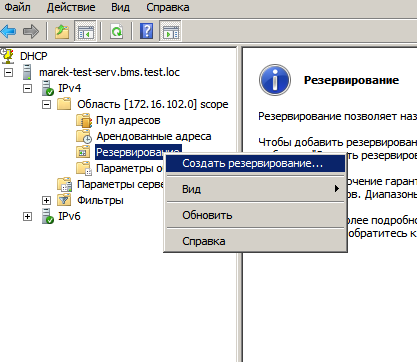Choose Справка in the context menu
The image size is (417, 362).
tap(255, 241)
